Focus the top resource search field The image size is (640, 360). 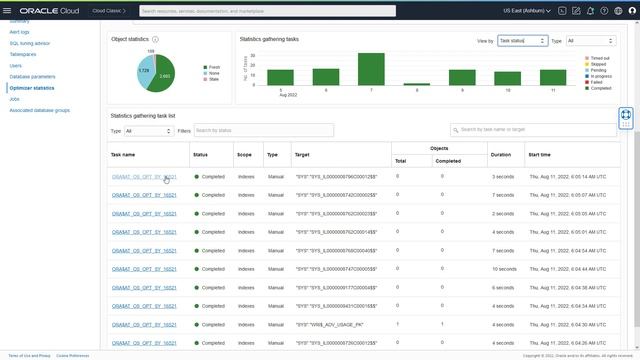point(268,11)
